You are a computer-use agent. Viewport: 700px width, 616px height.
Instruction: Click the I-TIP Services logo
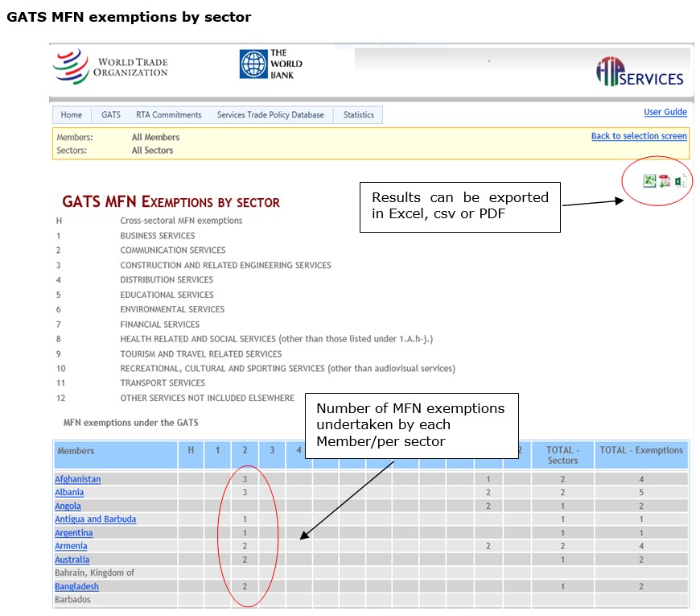(640, 72)
